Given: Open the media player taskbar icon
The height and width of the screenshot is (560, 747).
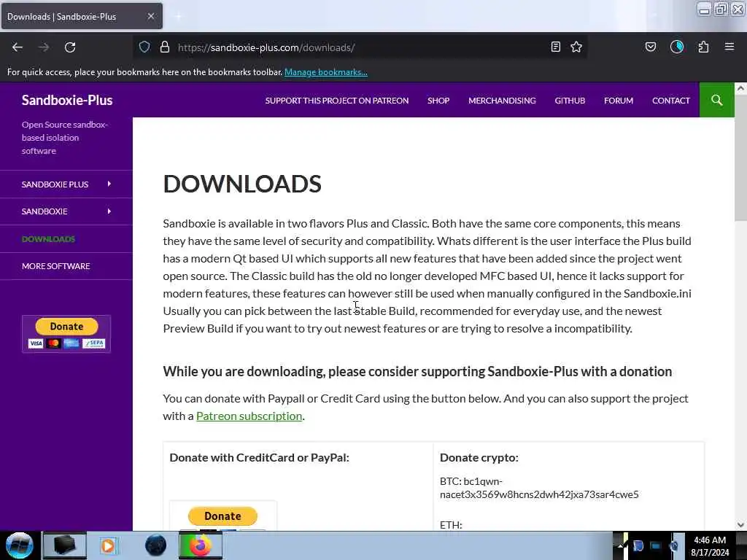Looking at the screenshot, I should 108,545.
